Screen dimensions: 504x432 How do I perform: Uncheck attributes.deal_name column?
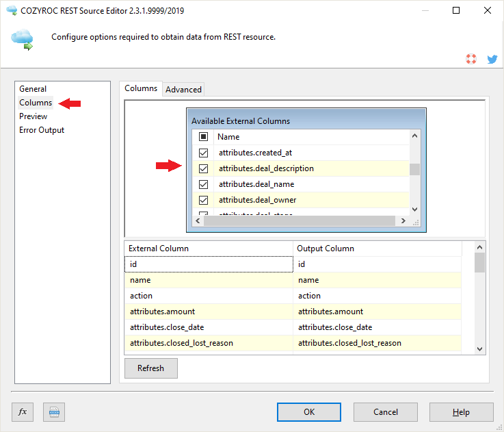point(203,184)
